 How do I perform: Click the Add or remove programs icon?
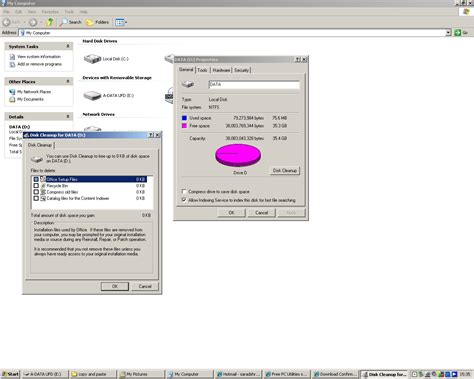tap(12, 64)
